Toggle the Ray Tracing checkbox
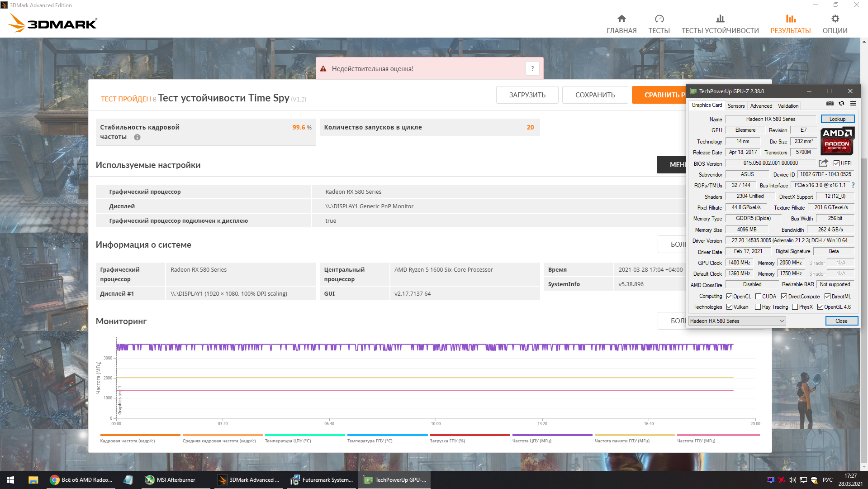 tap(758, 307)
